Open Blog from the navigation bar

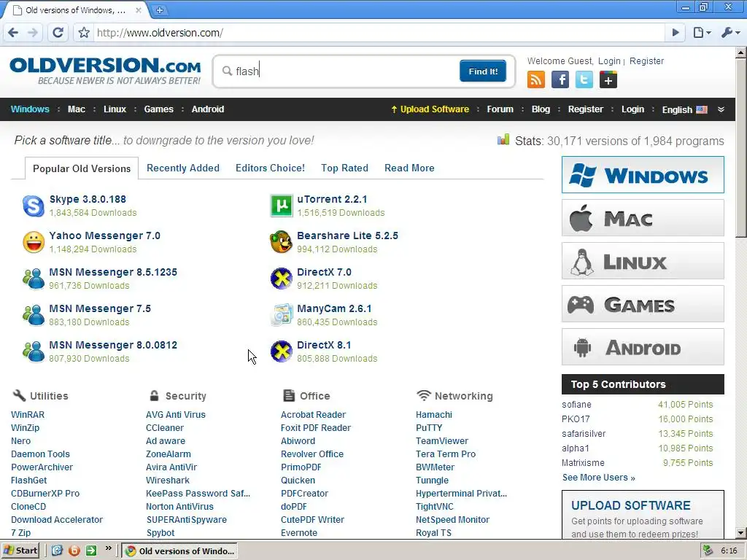coord(541,109)
